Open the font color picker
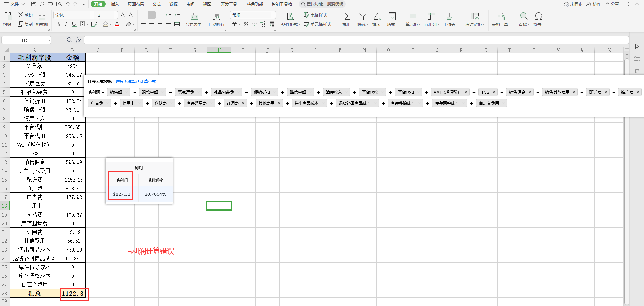The image size is (644, 306). click(x=122, y=24)
